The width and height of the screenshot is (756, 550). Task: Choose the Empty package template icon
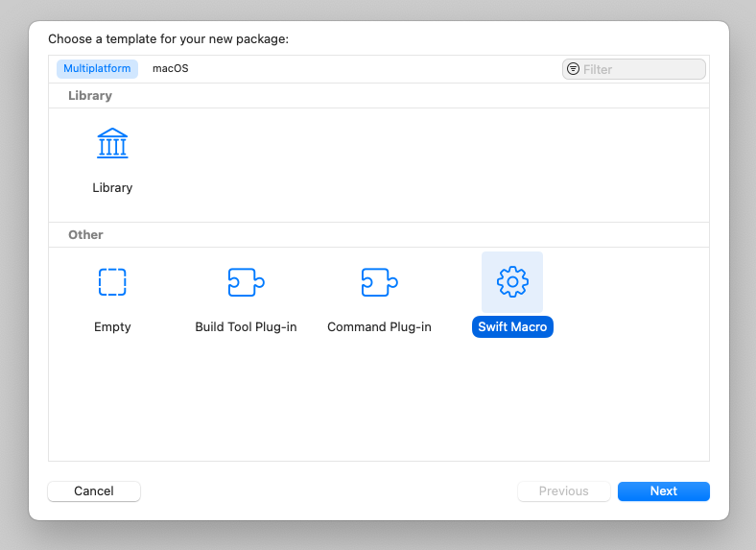tap(112, 282)
